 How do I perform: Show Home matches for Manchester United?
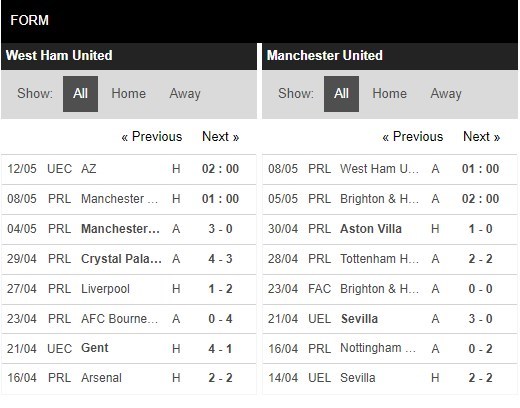[x=389, y=93]
